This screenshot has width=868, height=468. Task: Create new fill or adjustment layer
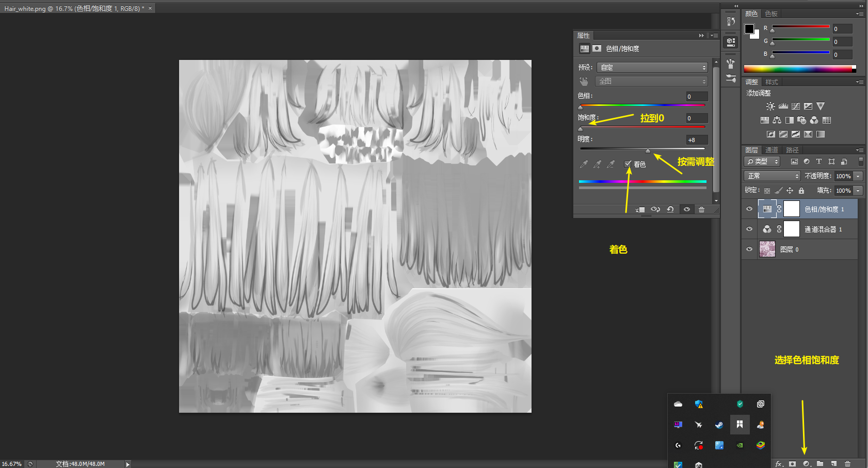(x=806, y=464)
